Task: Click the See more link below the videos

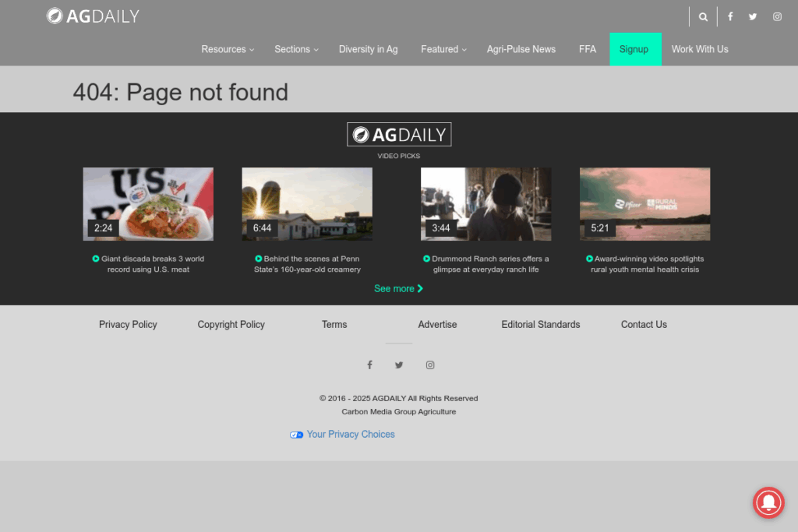Action: pyautogui.click(x=398, y=288)
